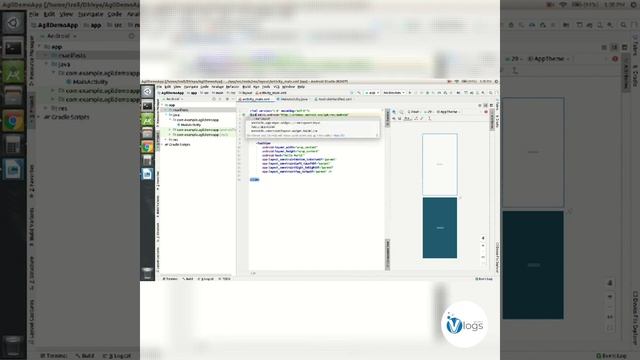Open the Palette side panel tab
This screenshot has width=640, height=360.
[388, 118]
